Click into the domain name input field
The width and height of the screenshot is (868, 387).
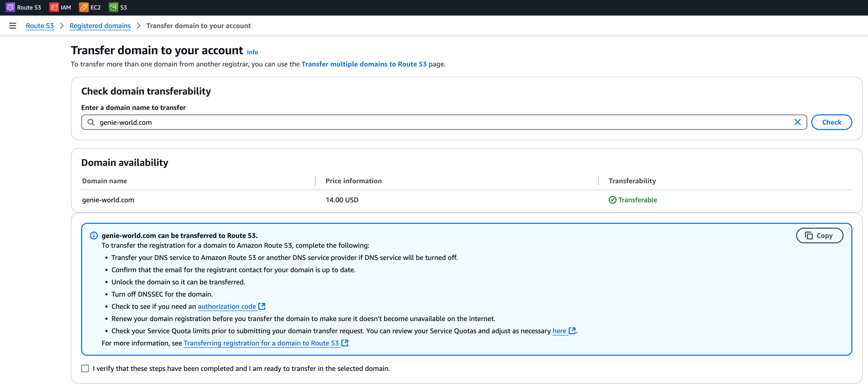click(438, 122)
